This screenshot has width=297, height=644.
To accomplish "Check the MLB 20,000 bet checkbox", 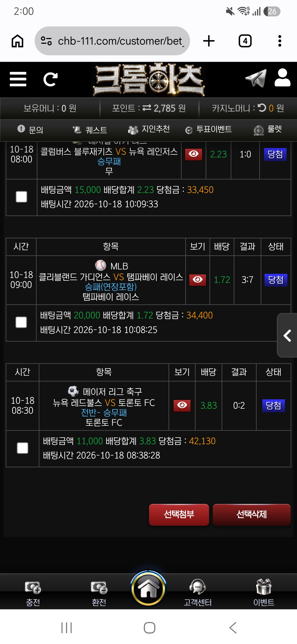I will tap(21, 322).
